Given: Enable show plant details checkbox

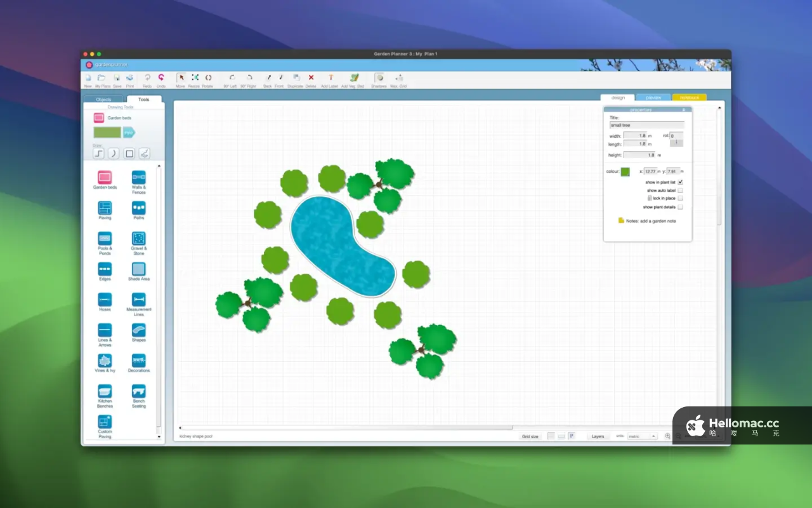Looking at the screenshot, I should click(680, 207).
